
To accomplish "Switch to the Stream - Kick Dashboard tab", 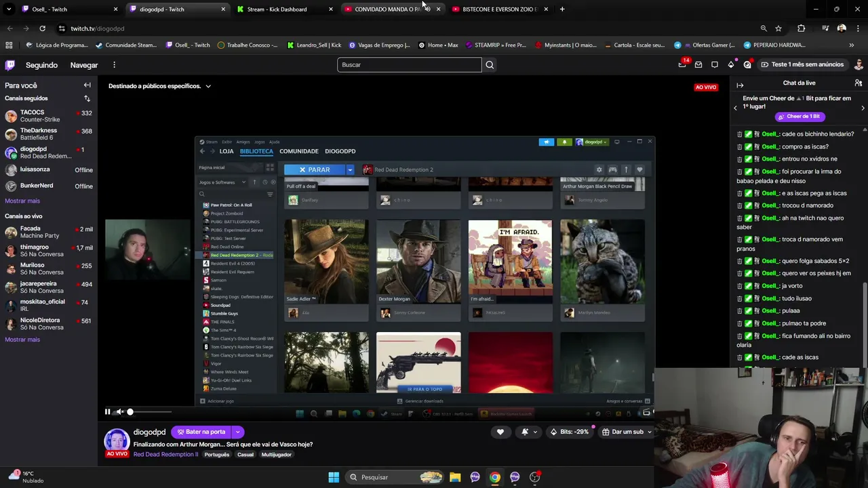I will pos(286,9).
